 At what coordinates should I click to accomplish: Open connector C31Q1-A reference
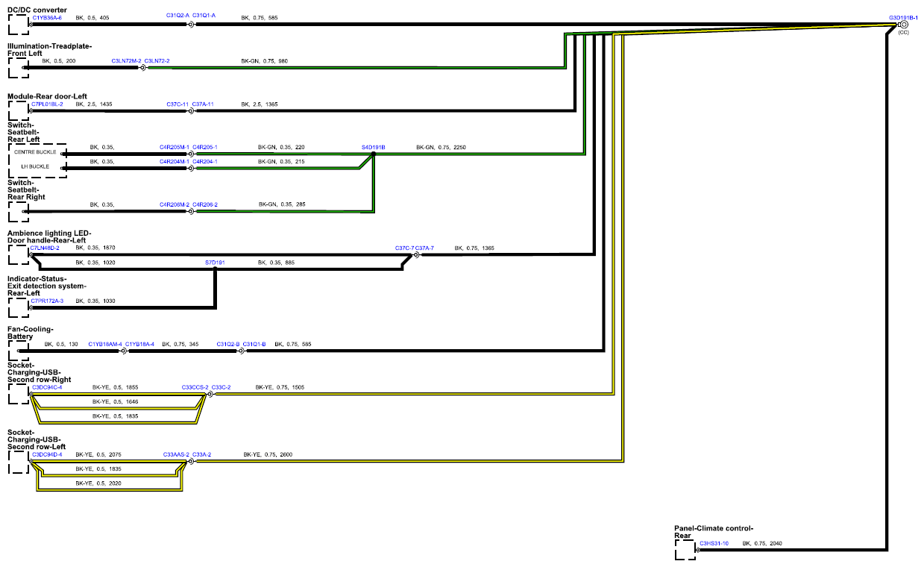tap(204, 16)
